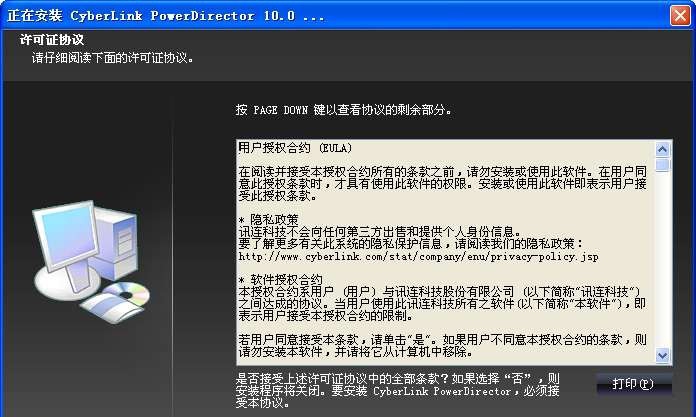Close the PowerDirector installer window

click(680, 16)
